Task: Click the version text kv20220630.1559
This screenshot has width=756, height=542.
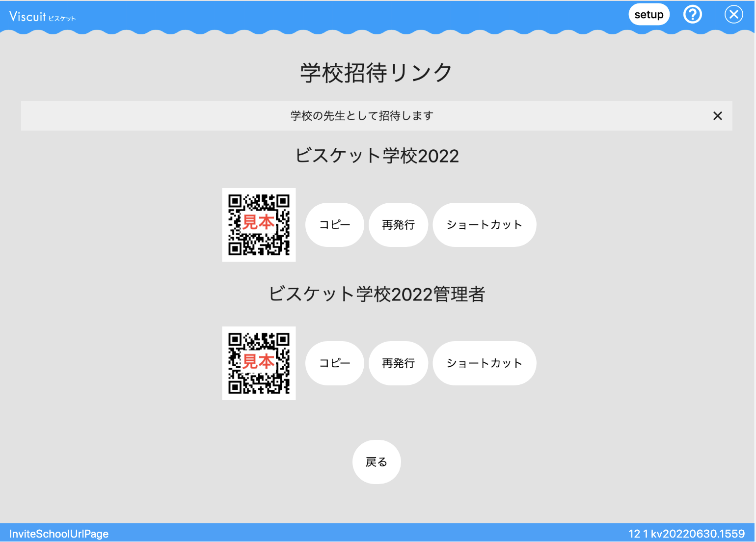Action: (x=698, y=534)
